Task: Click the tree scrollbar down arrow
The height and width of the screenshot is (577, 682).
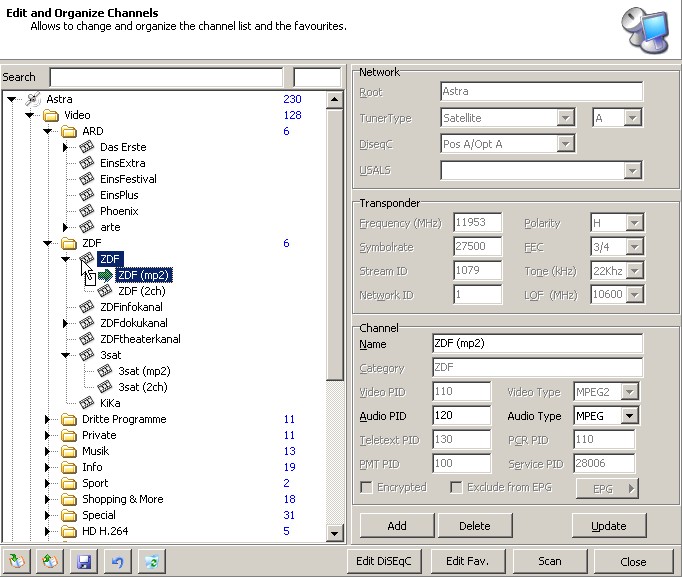Action: 334,533
